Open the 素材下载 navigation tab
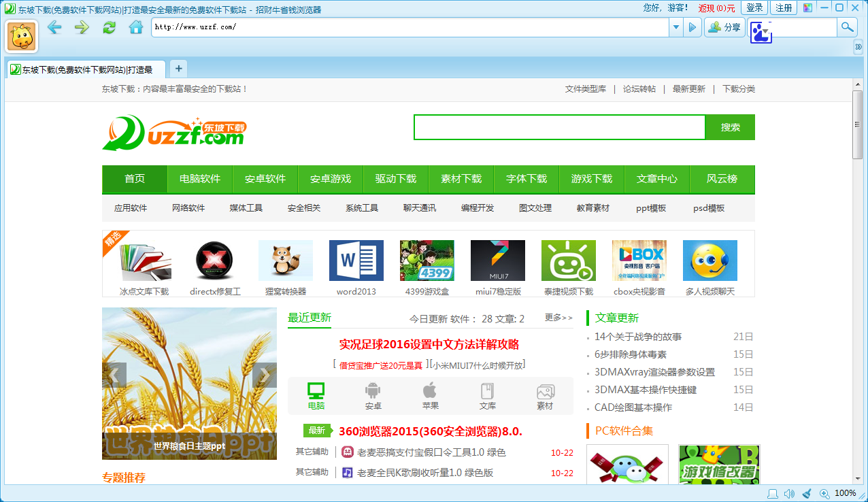Viewport: 868px width, 502px height. click(x=461, y=179)
